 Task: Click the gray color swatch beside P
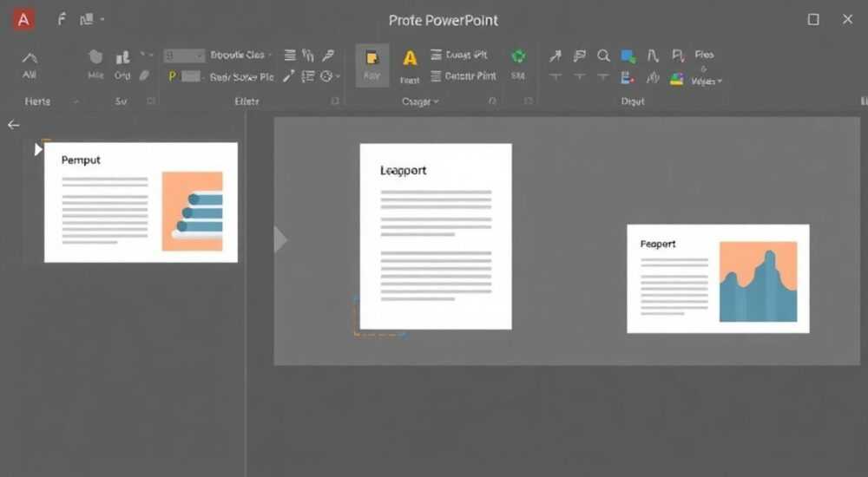click(x=191, y=76)
